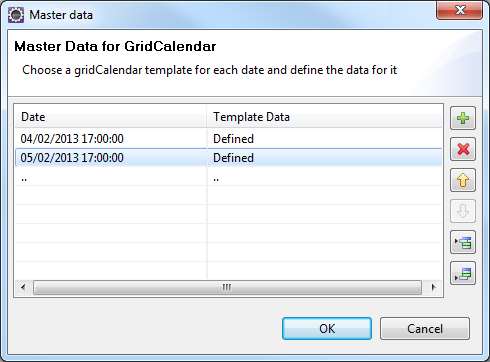Delete selected row with red X

tap(463, 149)
